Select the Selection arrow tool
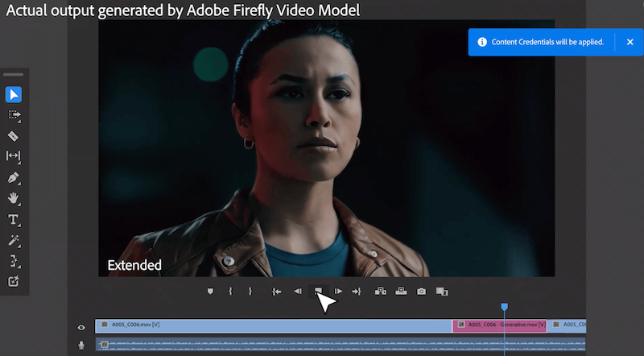 tap(14, 95)
